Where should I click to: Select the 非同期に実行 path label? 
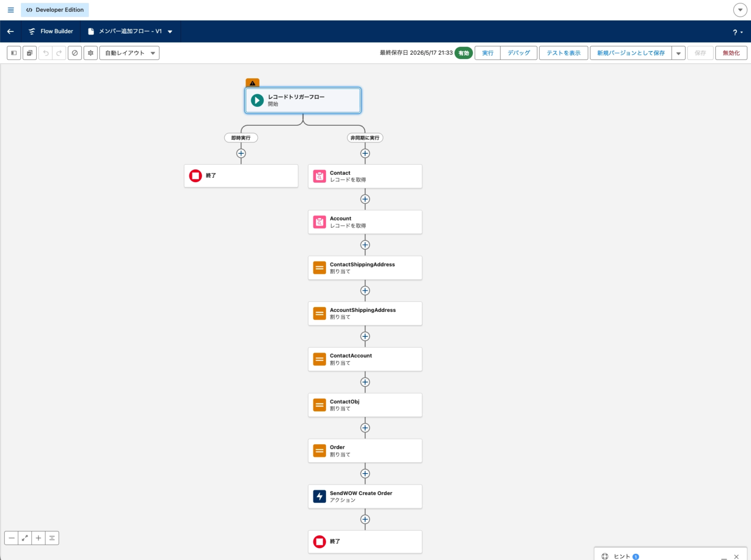[365, 138]
